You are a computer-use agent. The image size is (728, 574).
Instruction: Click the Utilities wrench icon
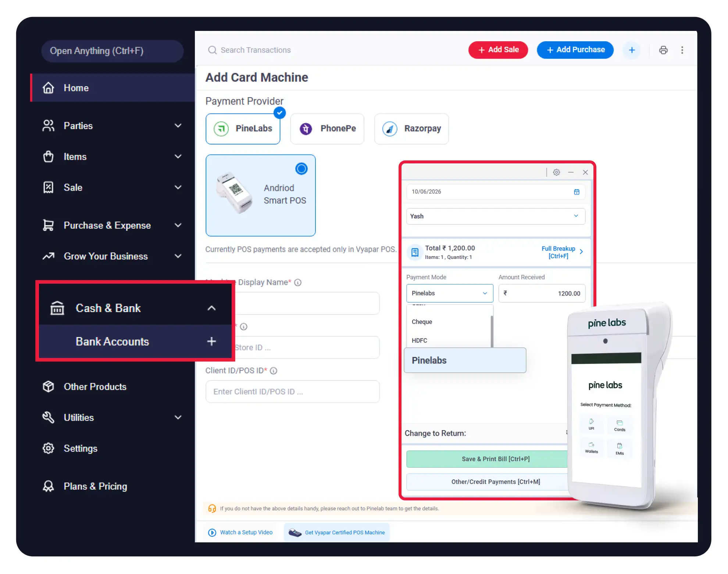48,418
